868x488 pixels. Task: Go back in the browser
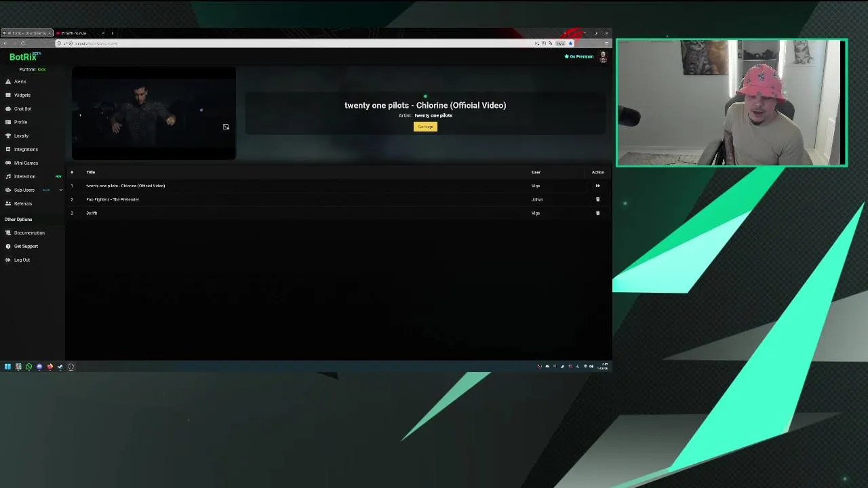5,43
